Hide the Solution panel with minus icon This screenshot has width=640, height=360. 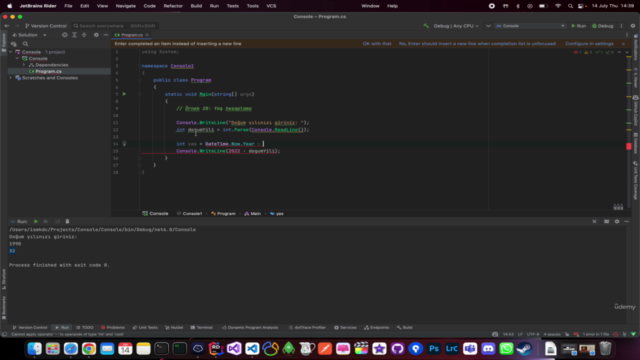click(x=106, y=35)
